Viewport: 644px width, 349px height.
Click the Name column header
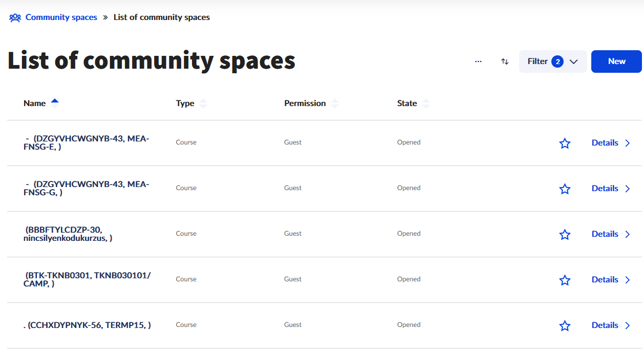[x=34, y=104]
